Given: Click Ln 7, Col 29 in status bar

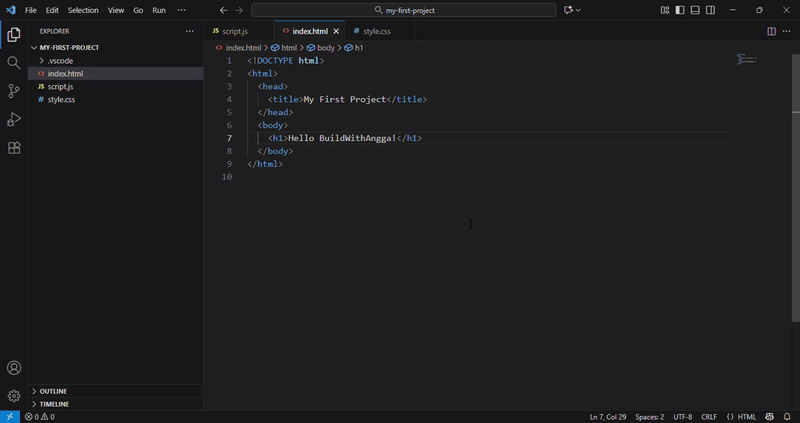Looking at the screenshot, I should 608,417.
